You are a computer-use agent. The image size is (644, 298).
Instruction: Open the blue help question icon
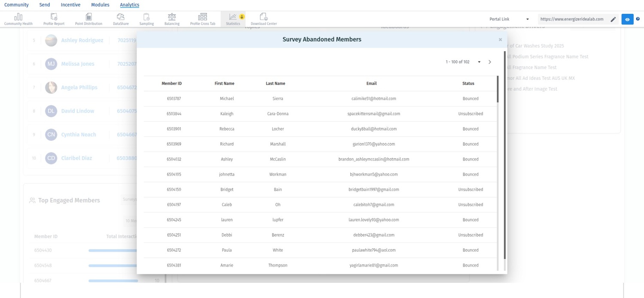638,19
